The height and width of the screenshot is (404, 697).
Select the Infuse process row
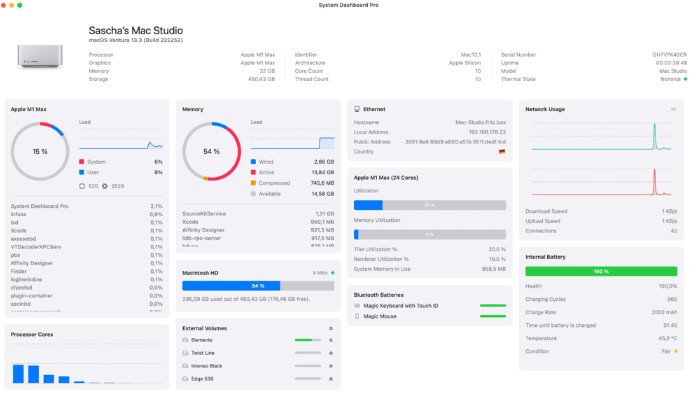(87, 214)
